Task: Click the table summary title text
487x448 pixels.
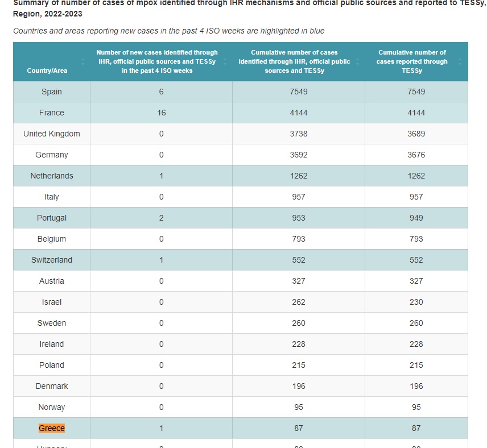Action: tap(228, 8)
